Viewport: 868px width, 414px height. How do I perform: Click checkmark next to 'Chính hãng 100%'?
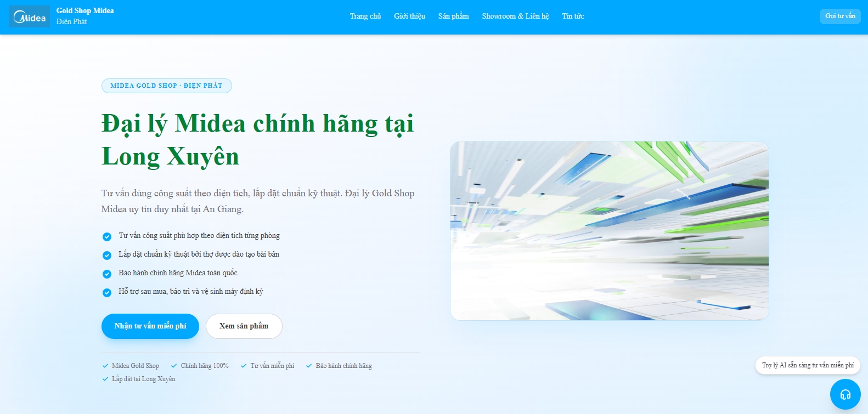click(174, 366)
